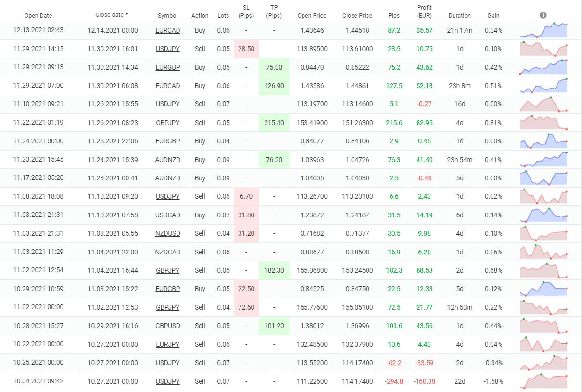
Task: Click the info icon above the chart column
Action: (543, 15)
